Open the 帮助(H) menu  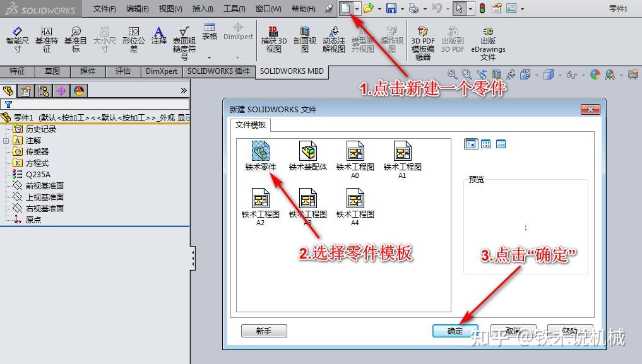tap(304, 9)
